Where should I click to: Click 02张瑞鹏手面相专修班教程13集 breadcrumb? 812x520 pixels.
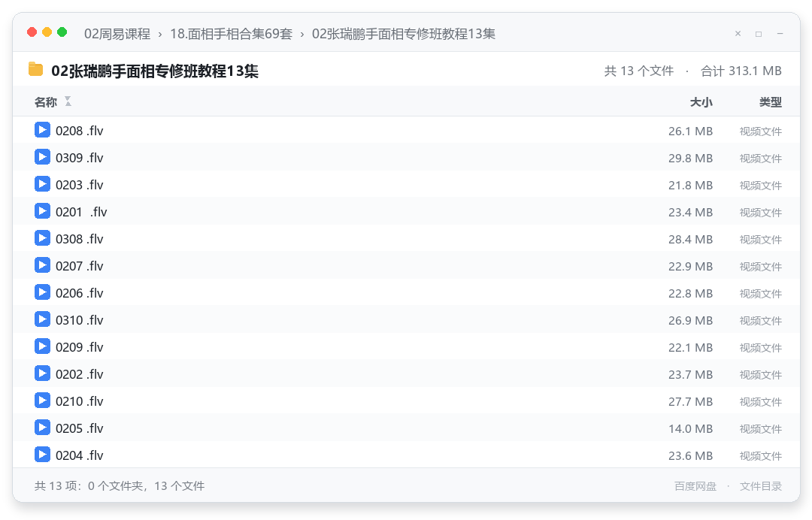click(x=404, y=34)
